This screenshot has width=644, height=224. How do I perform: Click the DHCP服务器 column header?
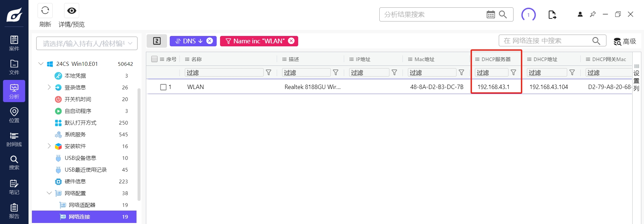496,59
